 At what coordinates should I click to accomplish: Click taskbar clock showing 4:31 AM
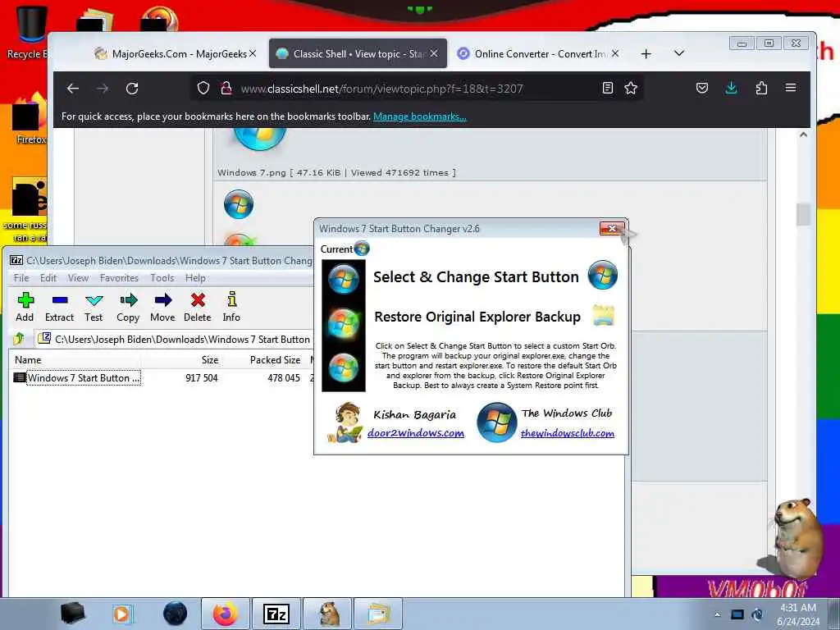(x=798, y=614)
